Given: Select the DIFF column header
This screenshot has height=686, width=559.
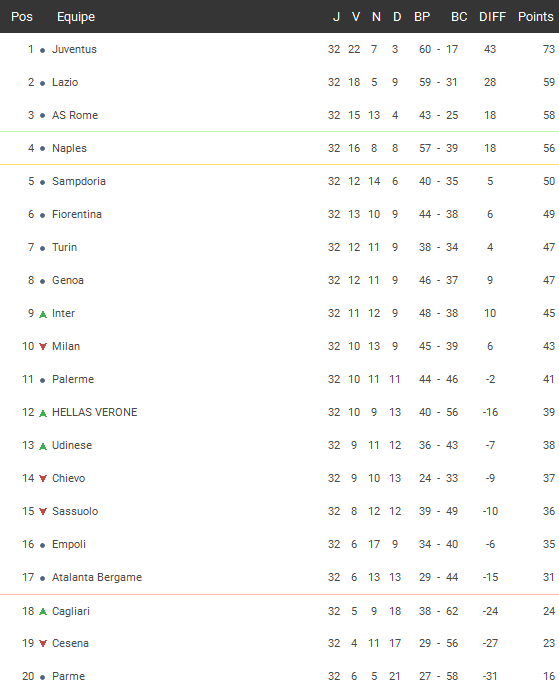Looking at the screenshot, I should pyautogui.click(x=492, y=17).
